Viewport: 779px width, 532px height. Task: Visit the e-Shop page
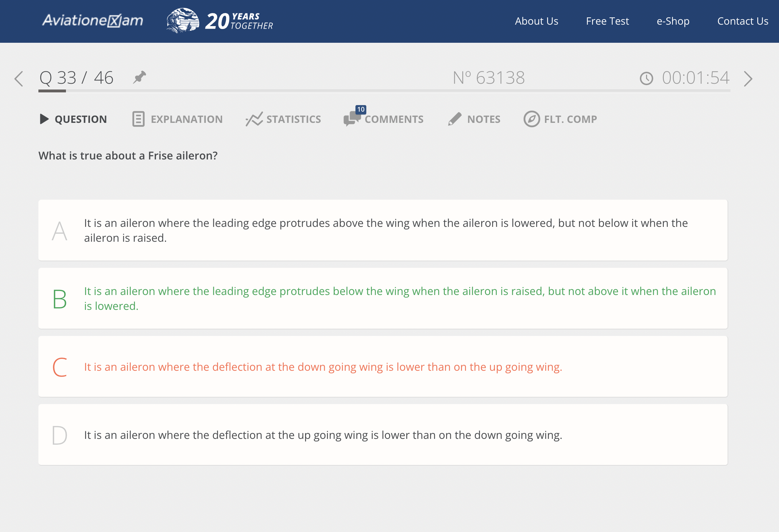673,21
